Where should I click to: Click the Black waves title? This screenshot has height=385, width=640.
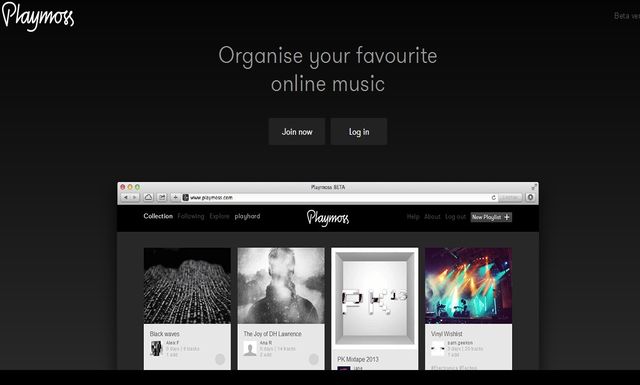164,334
